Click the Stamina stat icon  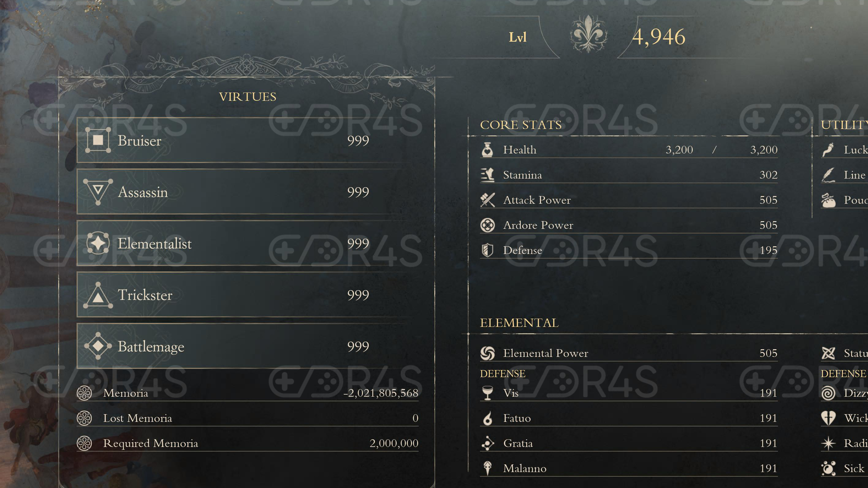point(487,175)
